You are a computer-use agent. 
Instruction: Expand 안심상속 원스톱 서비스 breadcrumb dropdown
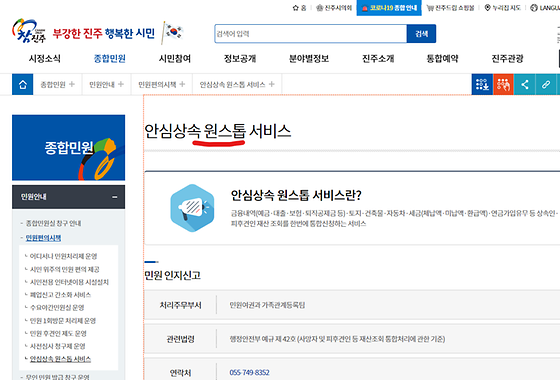[x=237, y=85]
